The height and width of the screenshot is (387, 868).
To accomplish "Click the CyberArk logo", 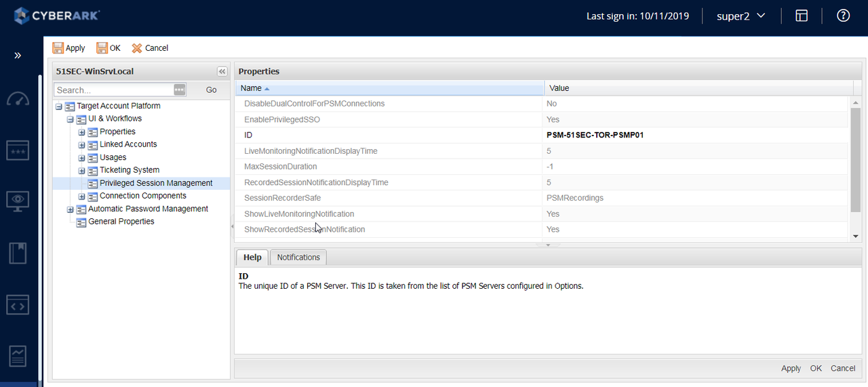I will [56, 15].
